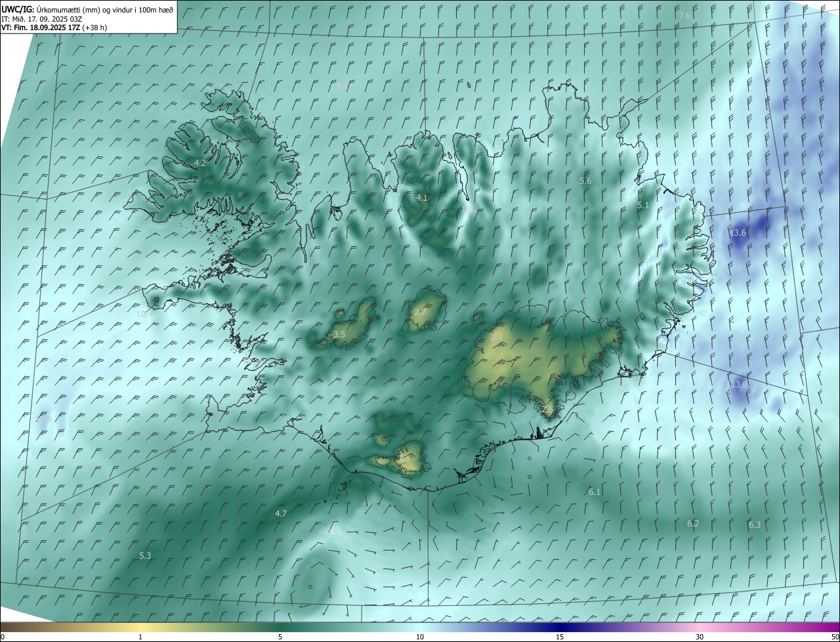Click the 10.4 value label near the west coast
Viewport: 840px width, 642px height.
145,314
